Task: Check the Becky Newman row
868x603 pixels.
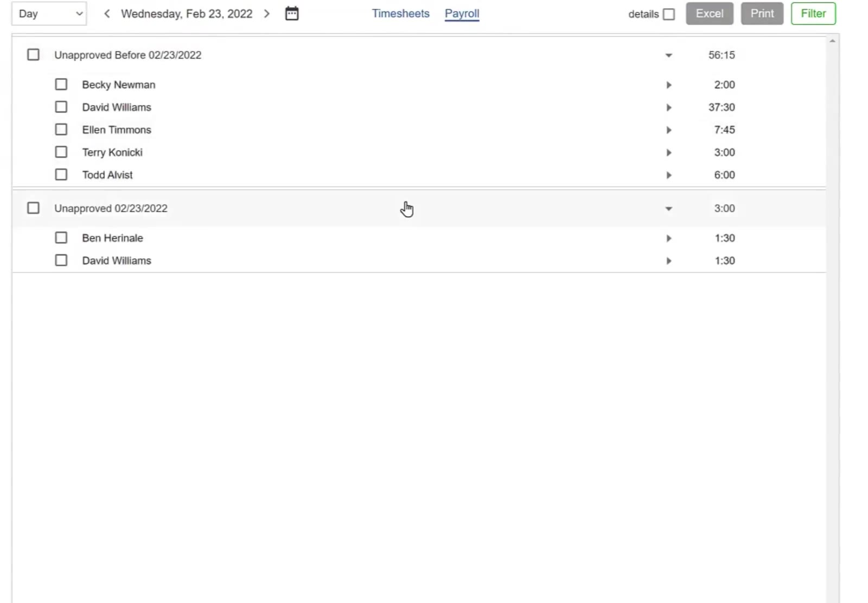Action: 61,85
